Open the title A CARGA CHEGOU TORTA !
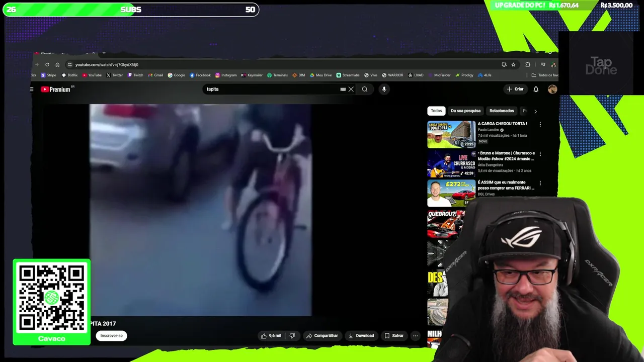The width and height of the screenshot is (644, 362). pos(502,124)
